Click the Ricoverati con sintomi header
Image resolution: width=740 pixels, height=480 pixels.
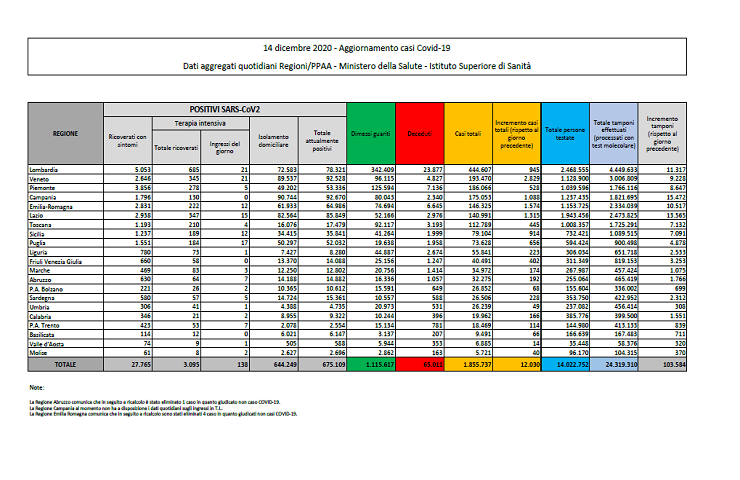(x=128, y=139)
